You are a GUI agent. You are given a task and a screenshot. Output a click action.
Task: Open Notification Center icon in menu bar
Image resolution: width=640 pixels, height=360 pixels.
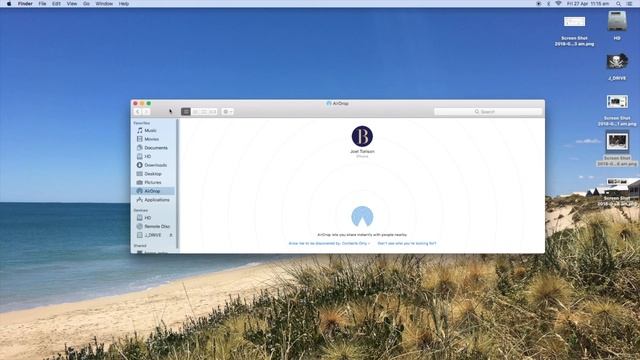point(629,4)
